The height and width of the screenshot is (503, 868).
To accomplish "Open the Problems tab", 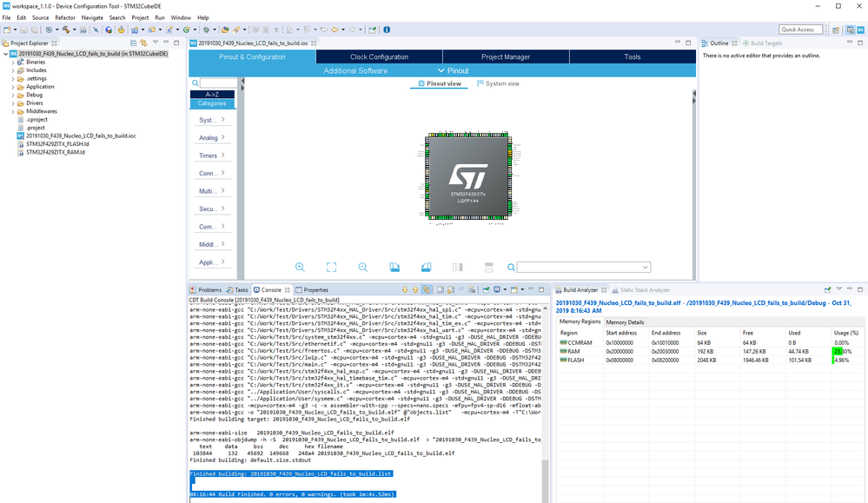I will pos(205,290).
